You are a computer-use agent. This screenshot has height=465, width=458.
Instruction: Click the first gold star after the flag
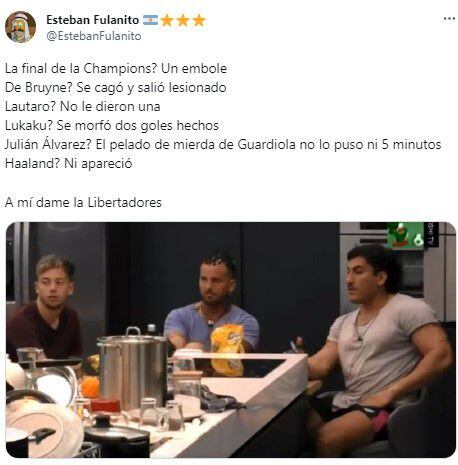point(167,20)
